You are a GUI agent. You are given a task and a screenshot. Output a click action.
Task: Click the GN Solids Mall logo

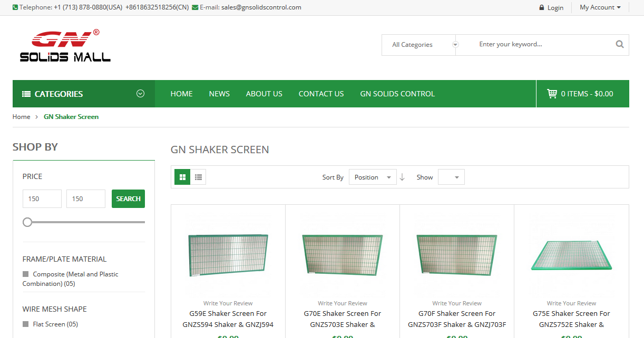click(x=65, y=46)
